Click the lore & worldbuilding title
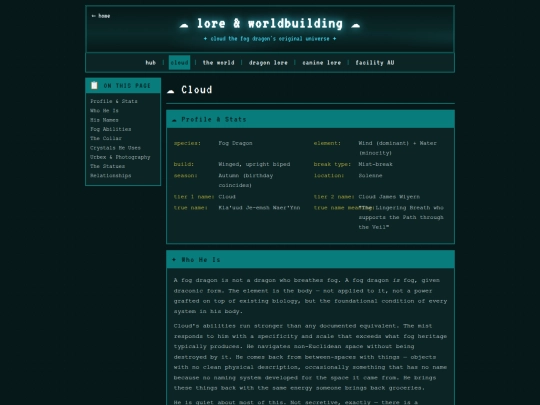 tap(270, 24)
